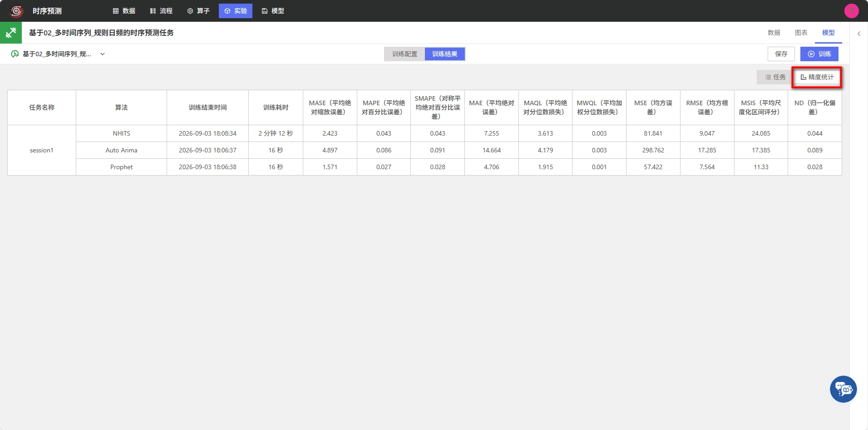Screen dimensions: 868x430
Task: Click the ND column header
Action: tap(815, 107)
